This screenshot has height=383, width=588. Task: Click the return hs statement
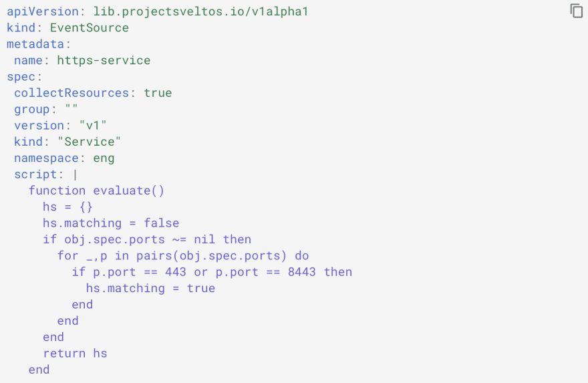75,353
